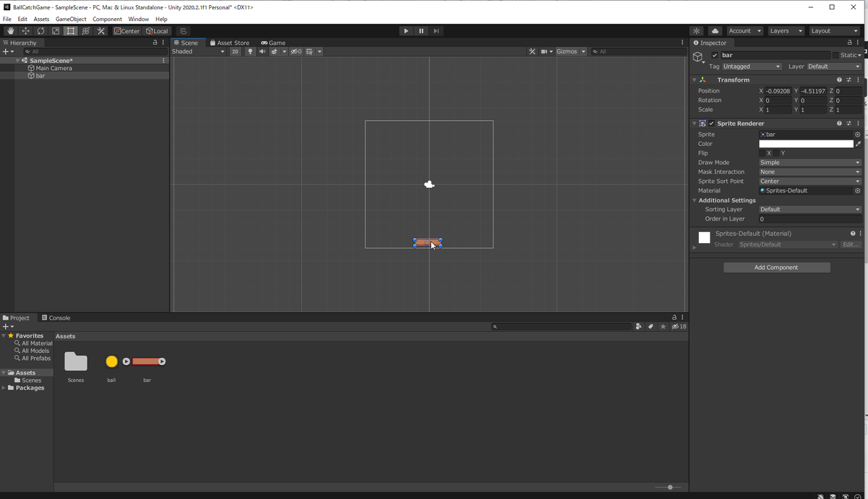Open Sorting Layer dropdown

(x=810, y=210)
